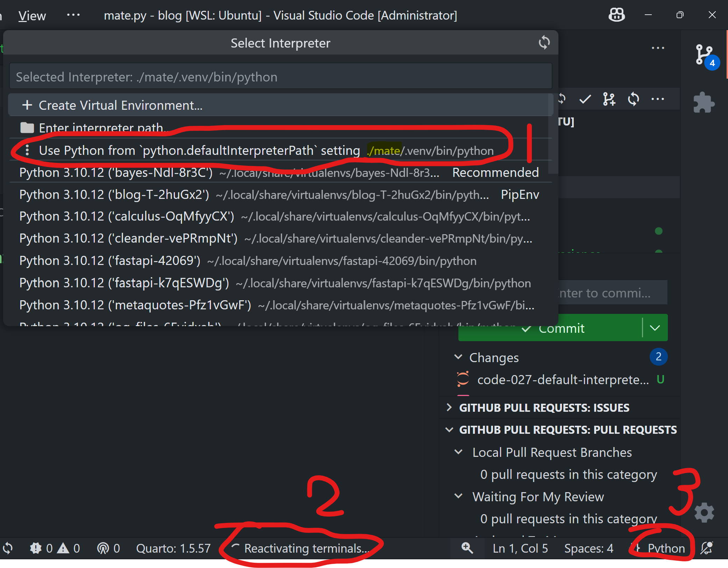Click the ports forwarded indicator

[108, 548]
